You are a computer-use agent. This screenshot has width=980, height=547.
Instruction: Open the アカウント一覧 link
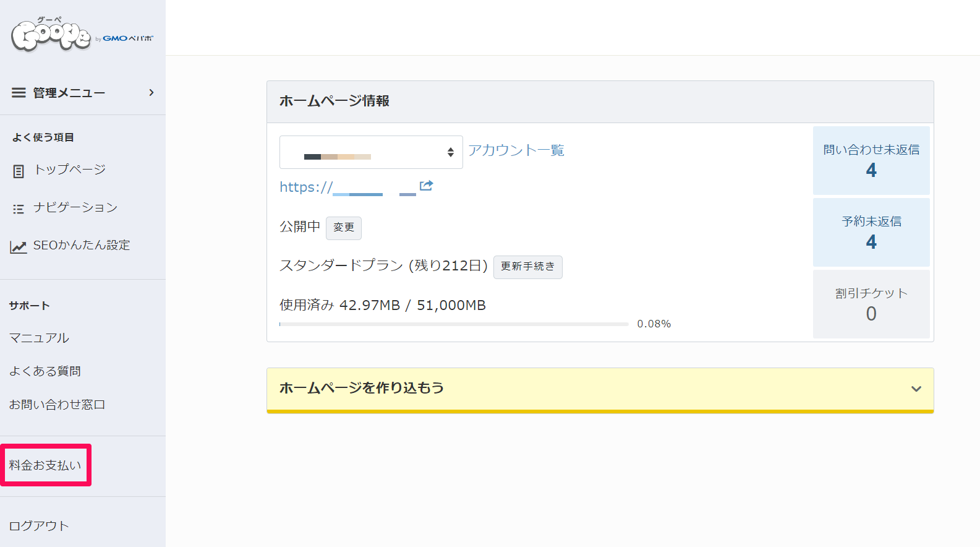[x=516, y=150]
